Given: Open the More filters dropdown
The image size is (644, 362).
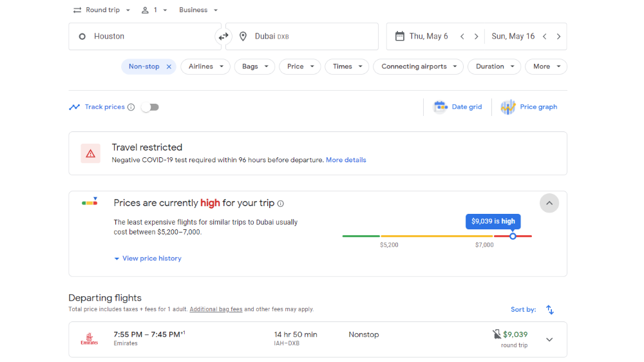Looking at the screenshot, I should [x=546, y=66].
